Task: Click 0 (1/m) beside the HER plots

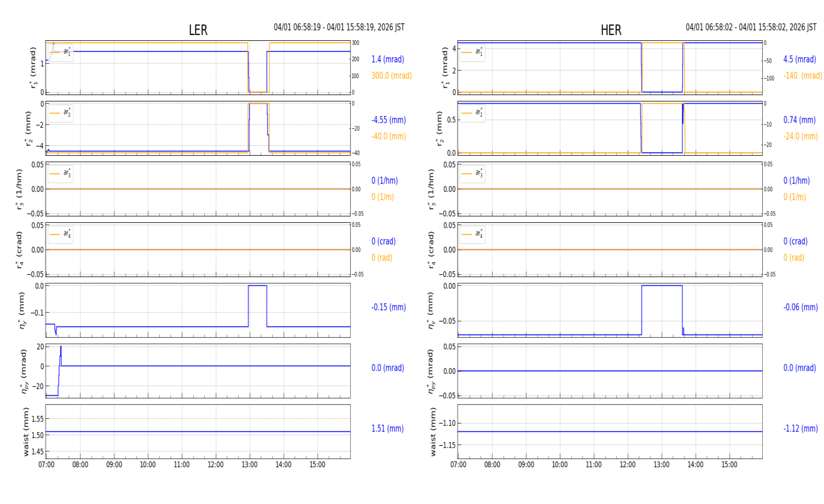Action: coord(794,197)
